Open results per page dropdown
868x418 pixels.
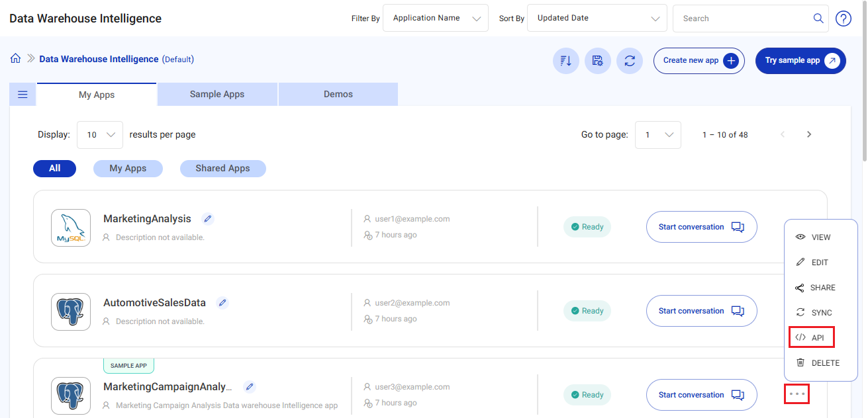tap(100, 135)
